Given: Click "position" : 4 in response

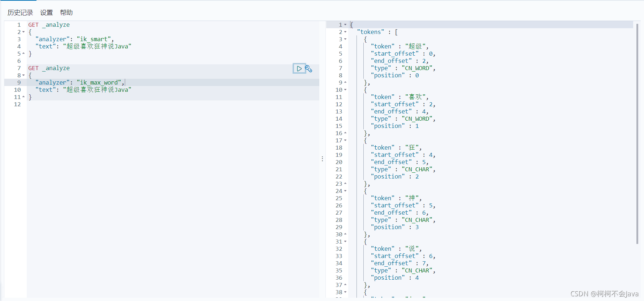Looking at the screenshot, I should pos(395,278).
